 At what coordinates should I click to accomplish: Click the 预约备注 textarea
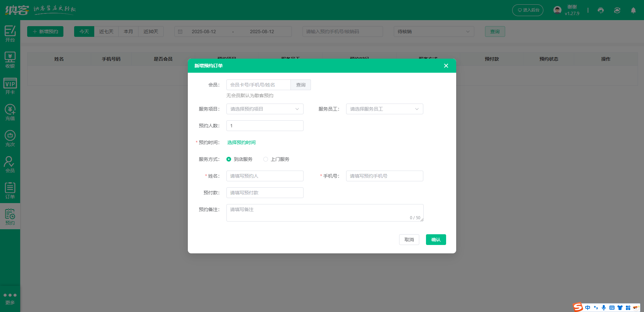point(325,213)
